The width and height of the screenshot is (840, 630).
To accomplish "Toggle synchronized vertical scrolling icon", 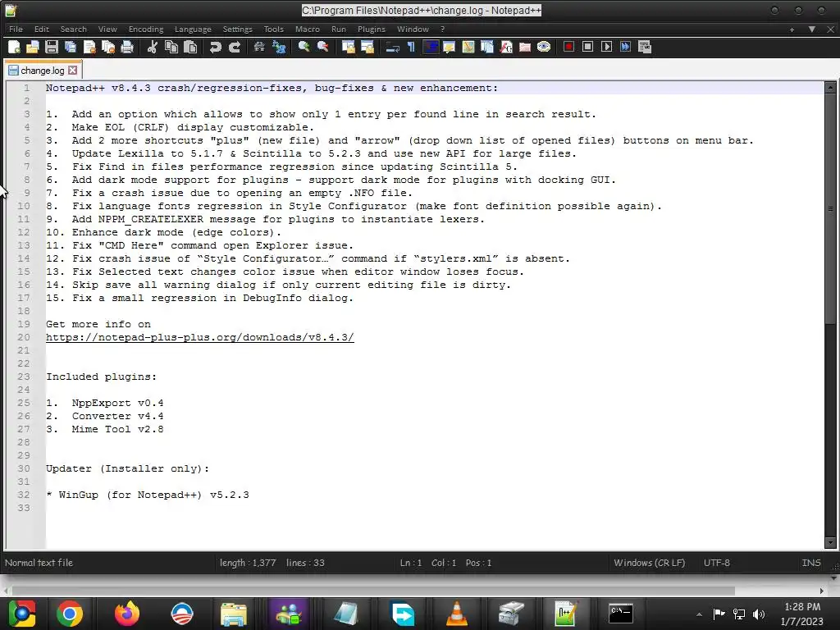I will tap(348, 47).
